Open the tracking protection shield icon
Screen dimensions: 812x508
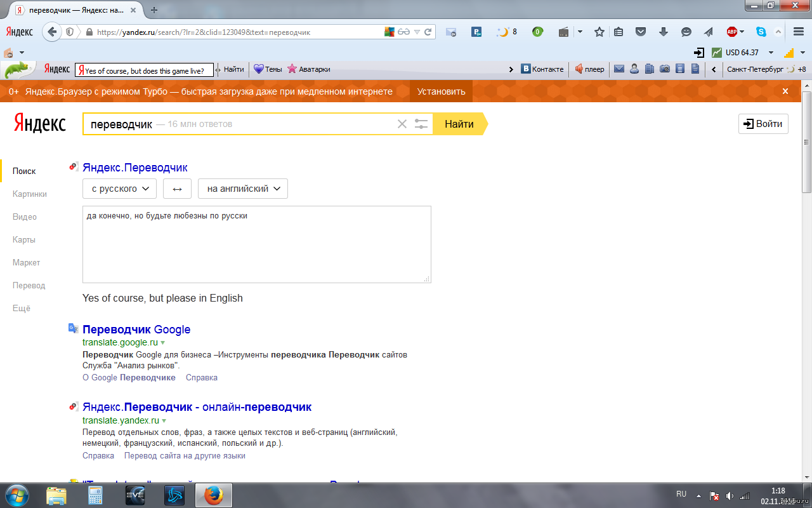[70, 32]
